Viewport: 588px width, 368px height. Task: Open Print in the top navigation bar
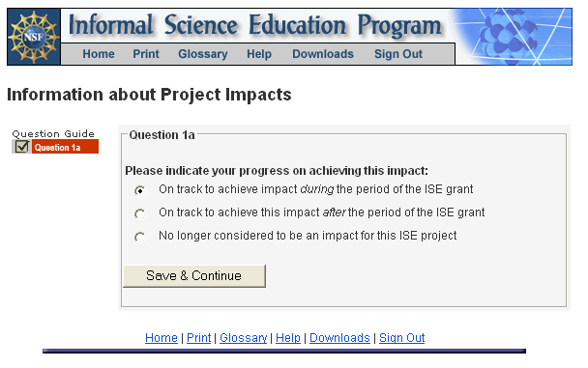(x=146, y=54)
